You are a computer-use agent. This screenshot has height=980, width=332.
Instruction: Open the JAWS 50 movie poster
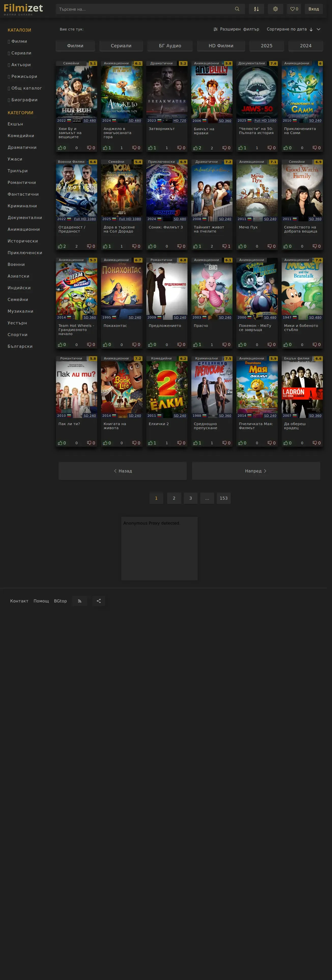click(x=257, y=92)
